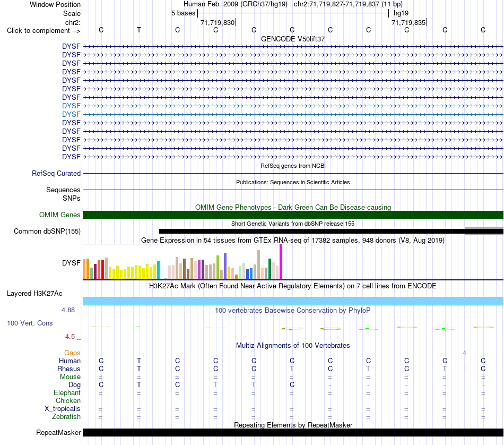
Task: Open the OMIM Gene Phenotypes track title
Action: [x=293, y=207]
